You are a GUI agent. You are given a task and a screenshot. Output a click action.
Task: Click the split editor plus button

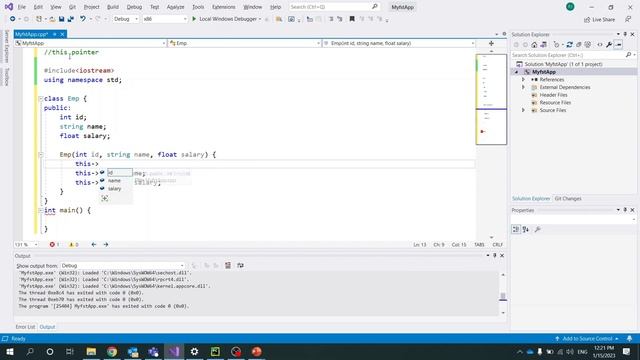(x=491, y=43)
